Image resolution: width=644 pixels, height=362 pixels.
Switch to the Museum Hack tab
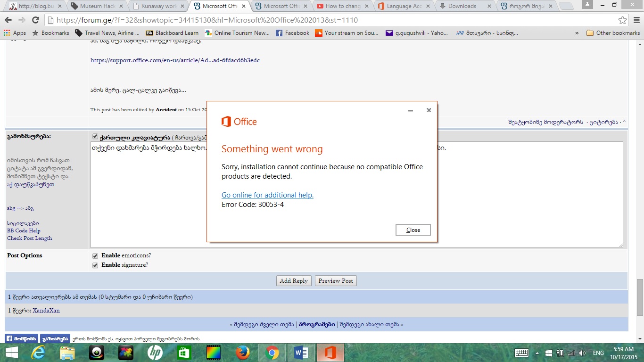(x=97, y=6)
